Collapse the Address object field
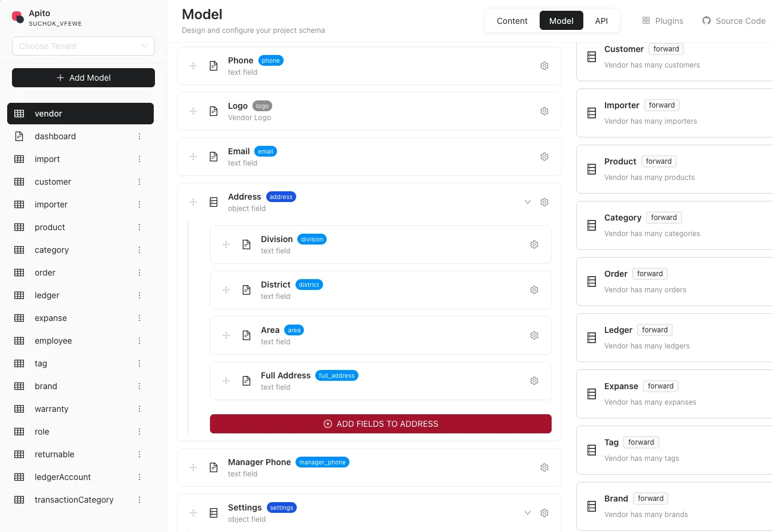Screen dimensions: 773x532 (527, 201)
